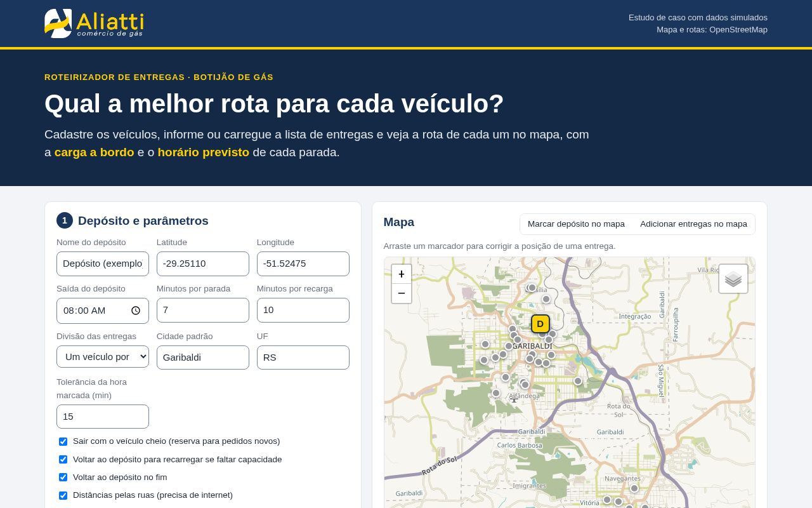Edit the 'Minutos por parada' field
The height and width of the screenshot is (508, 812).
[x=203, y=310]
